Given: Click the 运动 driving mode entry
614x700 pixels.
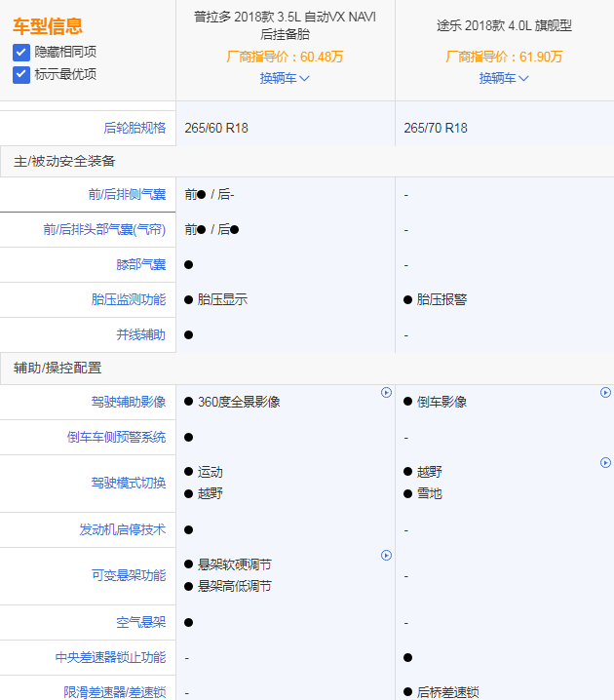Looking at the screenshot, I should (211, 472).
